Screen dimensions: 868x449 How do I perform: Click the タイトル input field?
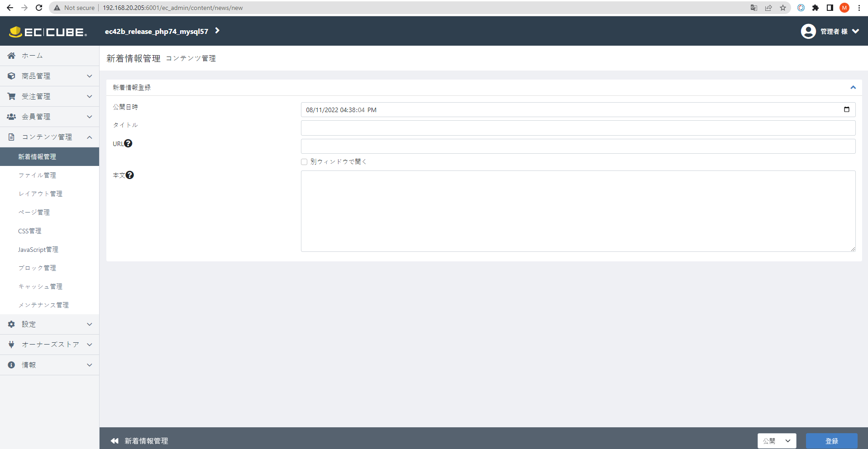coord(578,128)
